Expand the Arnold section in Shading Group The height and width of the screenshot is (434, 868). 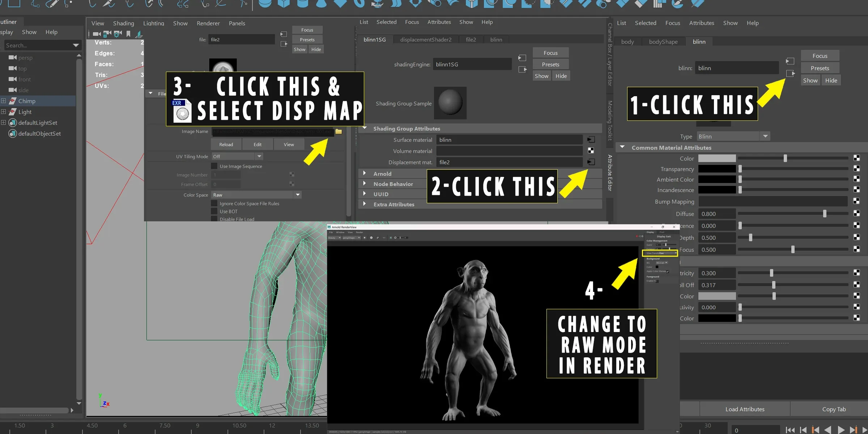click(x=365, y=173)
